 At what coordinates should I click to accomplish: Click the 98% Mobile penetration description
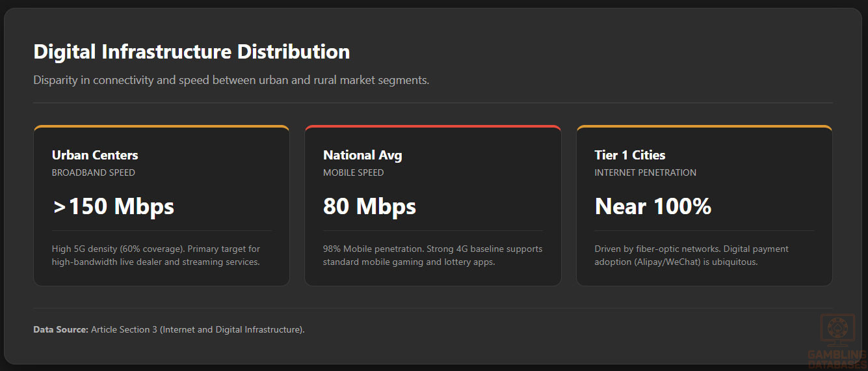coord(432,255)
